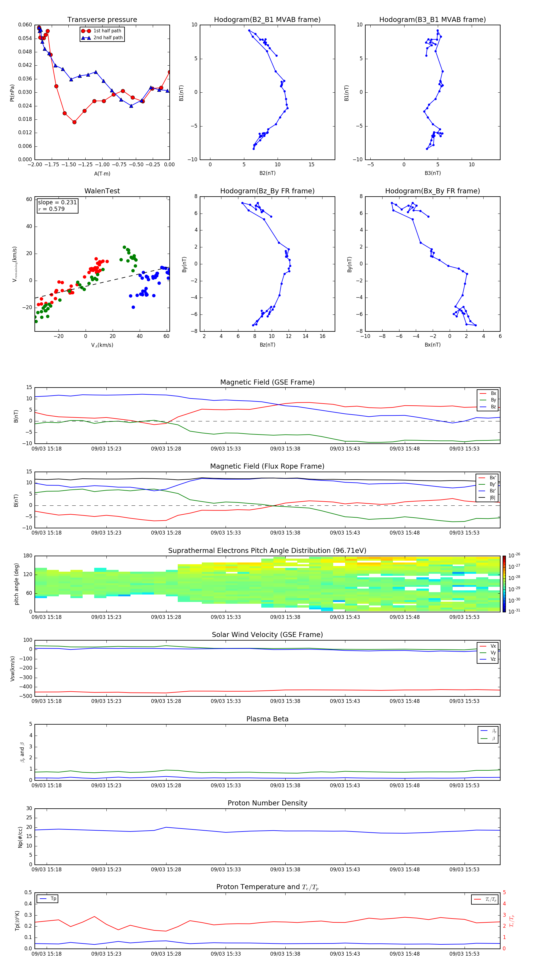Click "09/03 15:53" tick under Proton Temperature plot

[465, 954]
